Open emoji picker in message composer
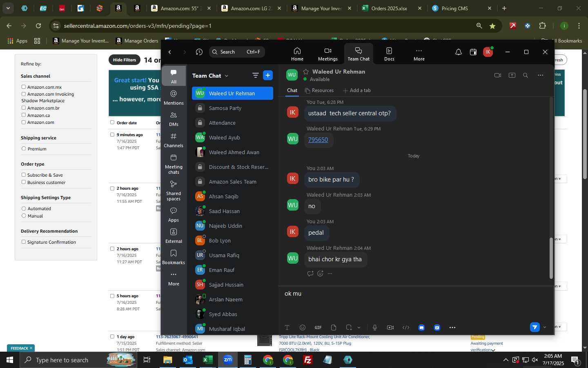This screenshot has width=588, height=368. 303,328
